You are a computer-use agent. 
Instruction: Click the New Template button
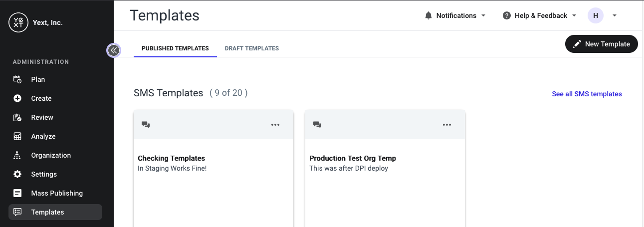602,44
